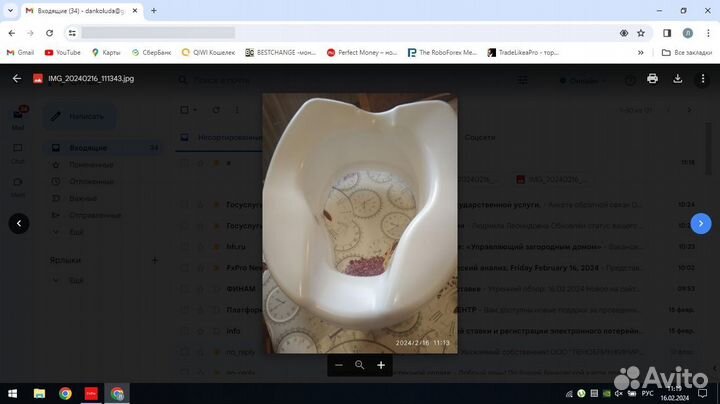Screen dimensions: 720x404
Task: Show the next attachment image
Action: click(701, 224)
